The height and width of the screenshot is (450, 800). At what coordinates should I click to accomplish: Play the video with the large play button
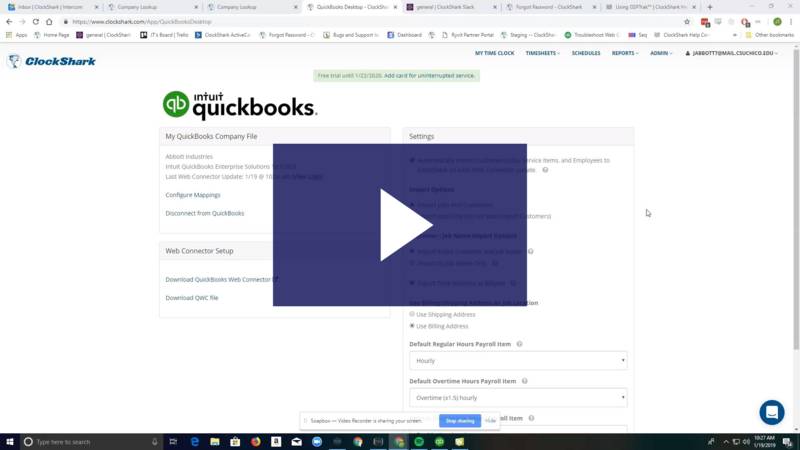tap(406, 225)
